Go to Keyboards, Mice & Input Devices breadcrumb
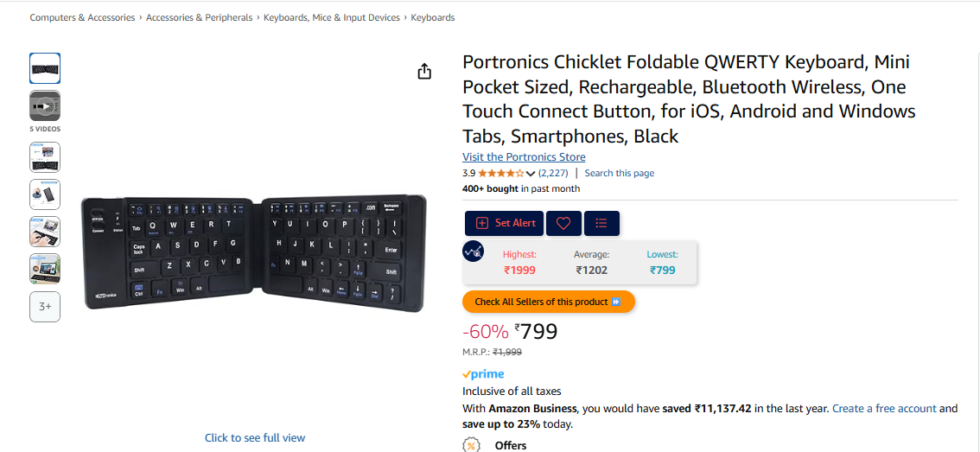This screenshot has width=980, height=452. click(x=331, y=17)
